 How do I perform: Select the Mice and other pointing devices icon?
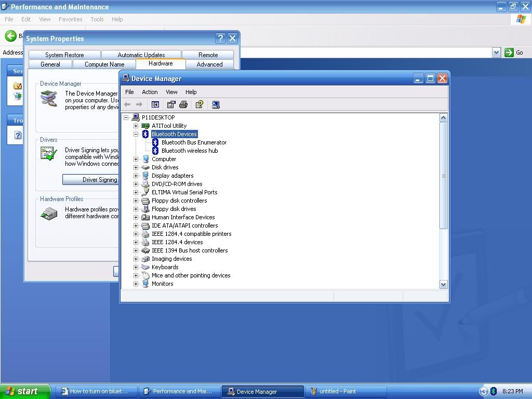[145, 275]
